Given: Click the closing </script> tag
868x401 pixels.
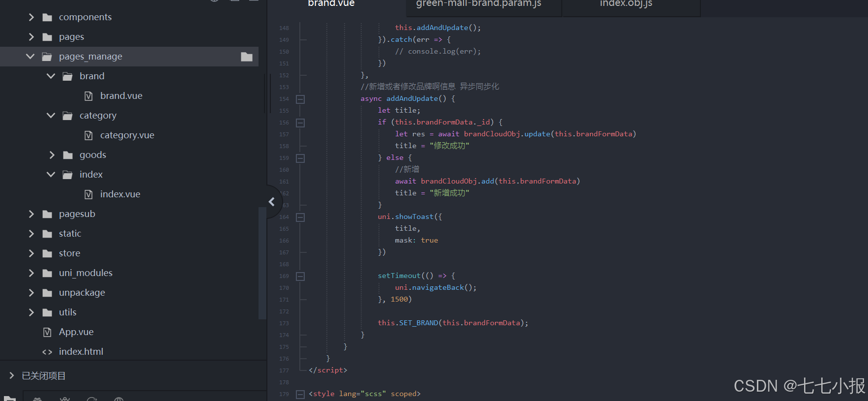Looking at the screenshot, I should tap(328, 370).
